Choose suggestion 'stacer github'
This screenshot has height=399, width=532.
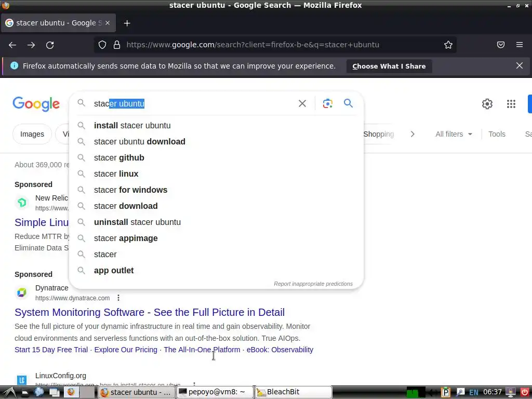(216, 158)
